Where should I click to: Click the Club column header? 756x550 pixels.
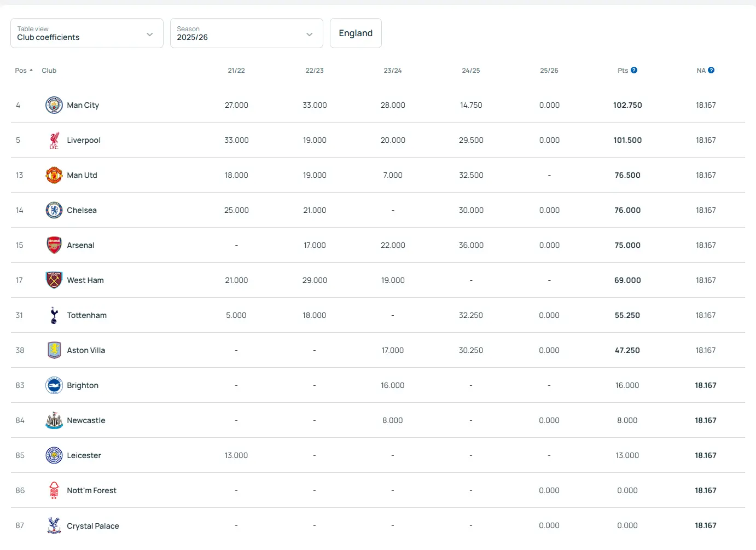point(49,71)
